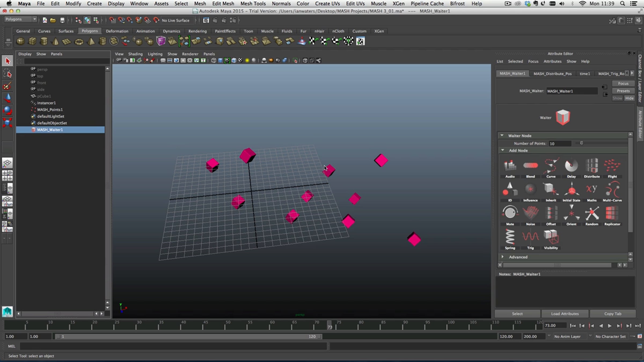
Task: Open macOS Spotlight search
Action: pyautogui.click(x=623, y=3)
